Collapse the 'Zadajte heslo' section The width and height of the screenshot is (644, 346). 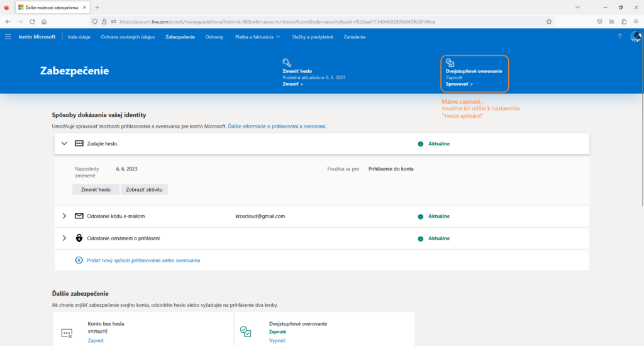click(64, 143)
